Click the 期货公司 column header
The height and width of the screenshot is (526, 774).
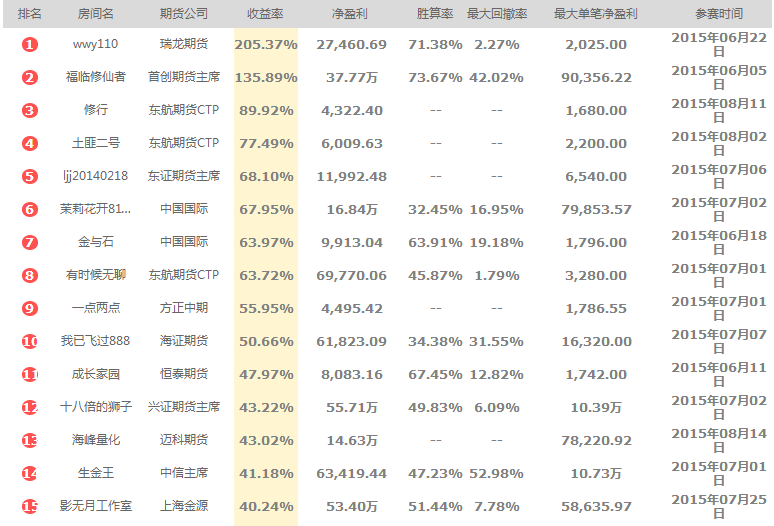pyautogui.click(x=184, y=14)
